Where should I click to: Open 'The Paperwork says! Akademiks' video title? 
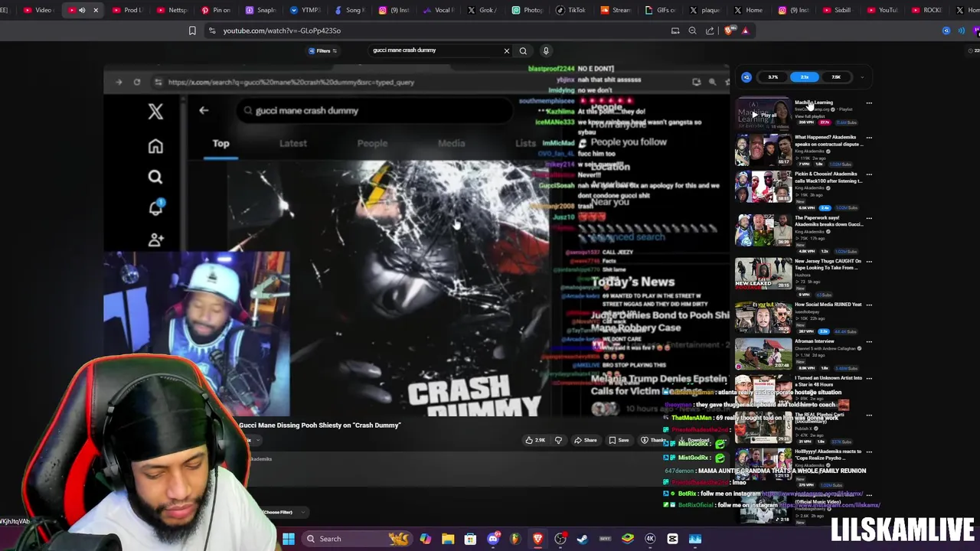(828, 221)
